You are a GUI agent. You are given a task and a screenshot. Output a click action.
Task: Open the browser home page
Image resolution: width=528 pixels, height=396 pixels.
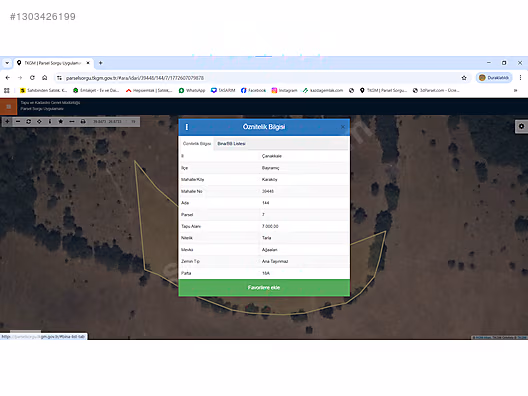[44, 78]
